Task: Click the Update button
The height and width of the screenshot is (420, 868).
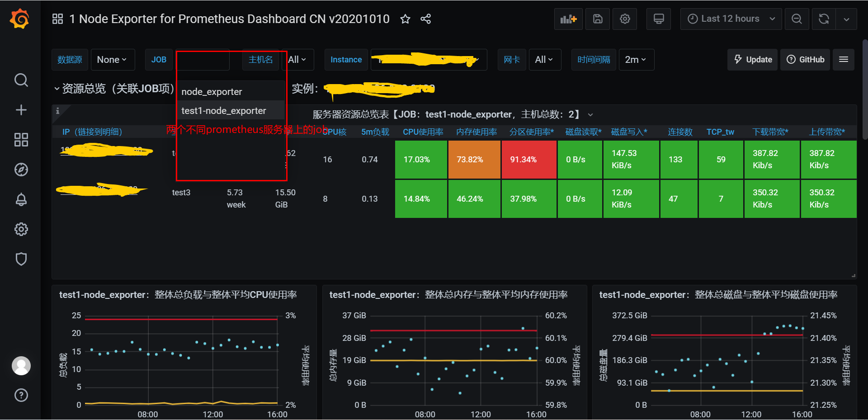Action: (752, 59)
